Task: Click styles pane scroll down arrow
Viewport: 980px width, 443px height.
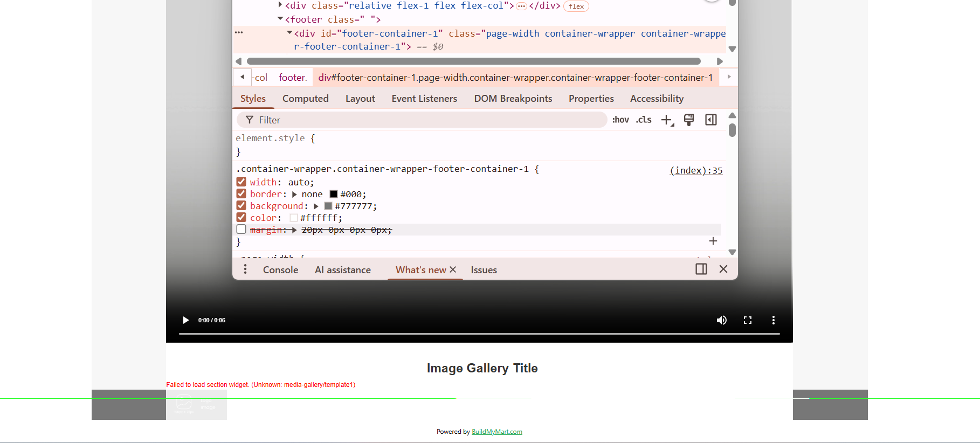Action: tap(732, 252)
